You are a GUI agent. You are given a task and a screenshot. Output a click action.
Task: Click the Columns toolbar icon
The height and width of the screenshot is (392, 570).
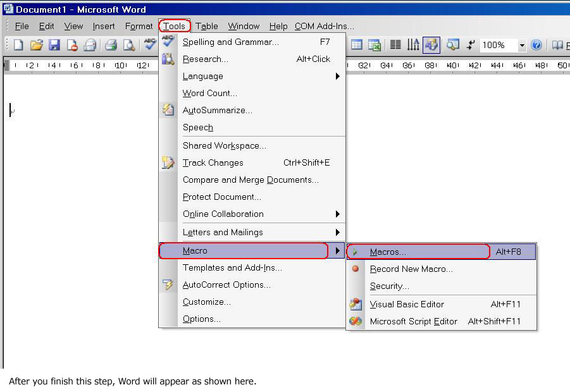(x=395, y=45)
